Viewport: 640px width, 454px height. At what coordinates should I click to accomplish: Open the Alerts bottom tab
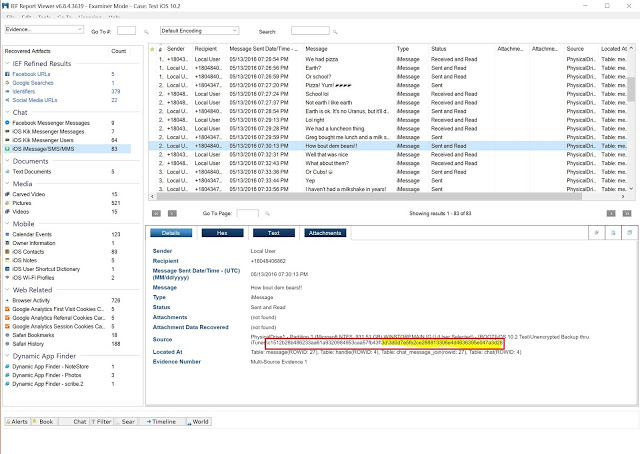[x=17, y=421]
